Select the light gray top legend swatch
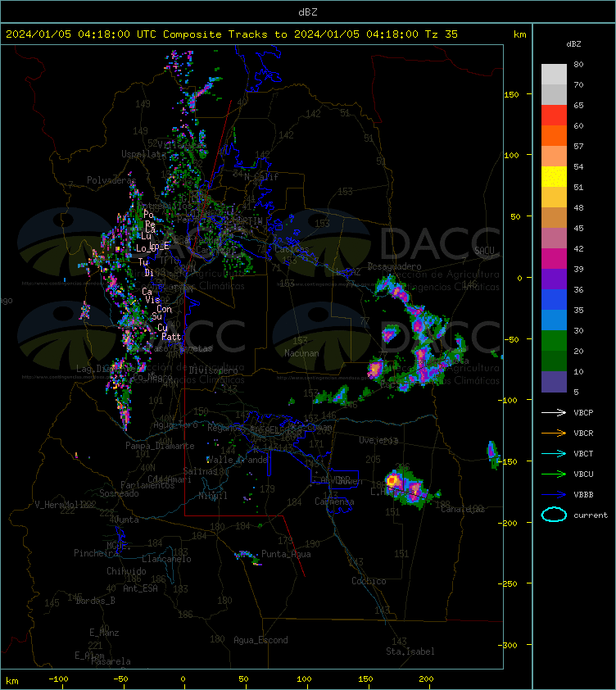Image resolution: width=616 pixels, height=690 pixels. pyautogui.click(x=554, y=75)
